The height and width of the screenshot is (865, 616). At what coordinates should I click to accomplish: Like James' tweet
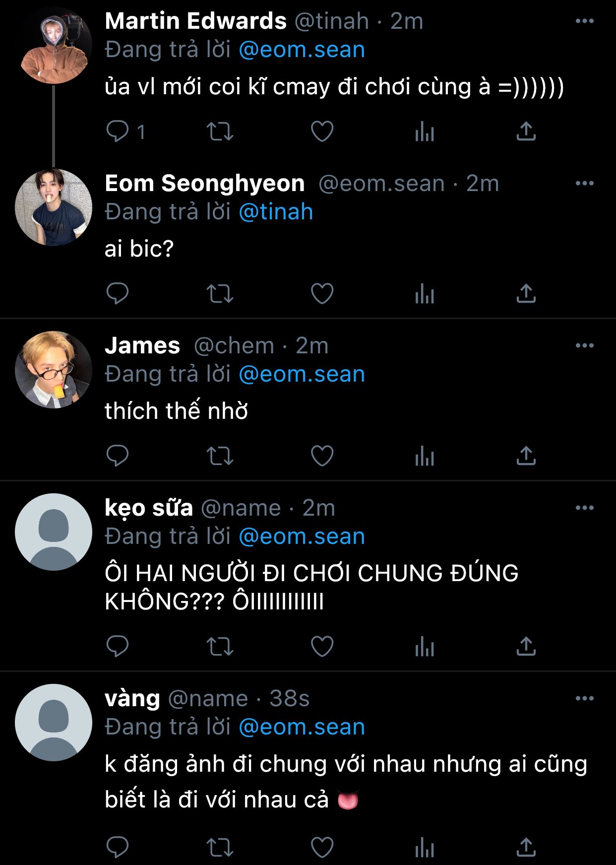point(322,456)
